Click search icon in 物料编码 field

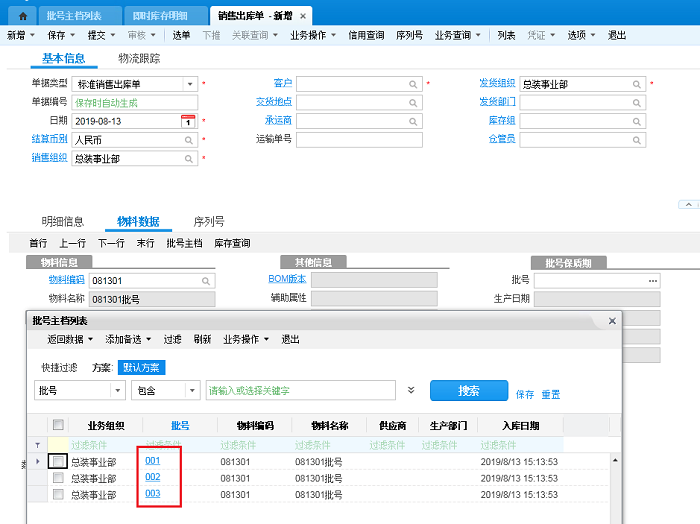(x=205, y=281)
